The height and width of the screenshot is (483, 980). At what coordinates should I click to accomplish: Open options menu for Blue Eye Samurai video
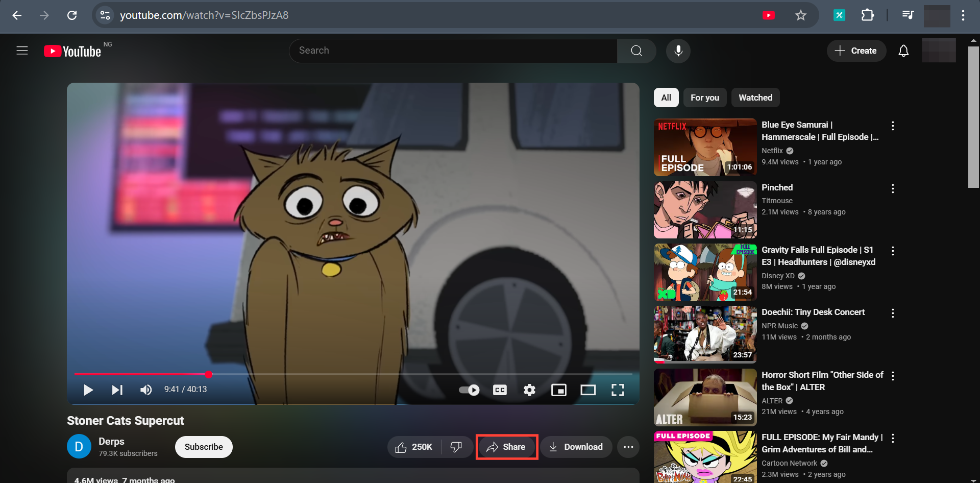893,126
